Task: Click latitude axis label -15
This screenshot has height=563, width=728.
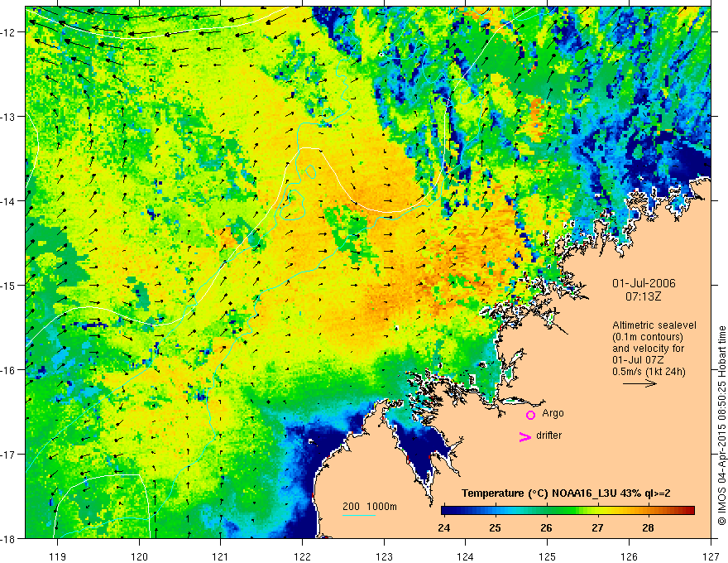Action: coord(8,285)
